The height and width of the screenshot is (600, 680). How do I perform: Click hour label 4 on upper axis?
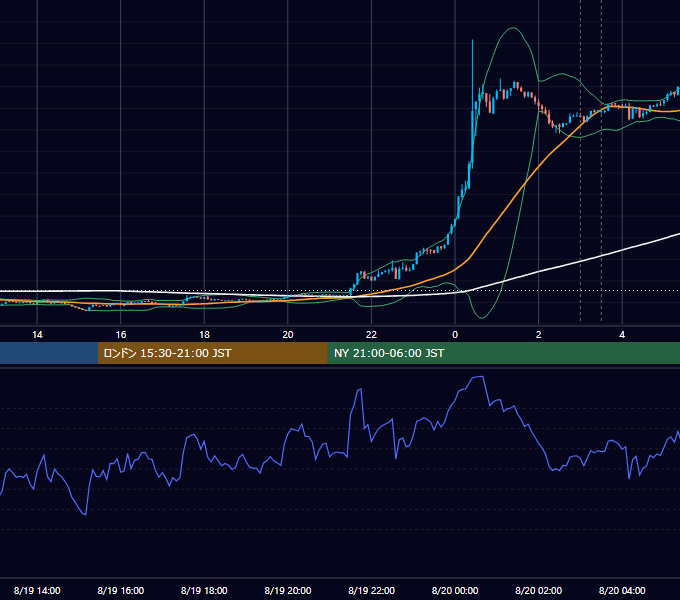622,335
